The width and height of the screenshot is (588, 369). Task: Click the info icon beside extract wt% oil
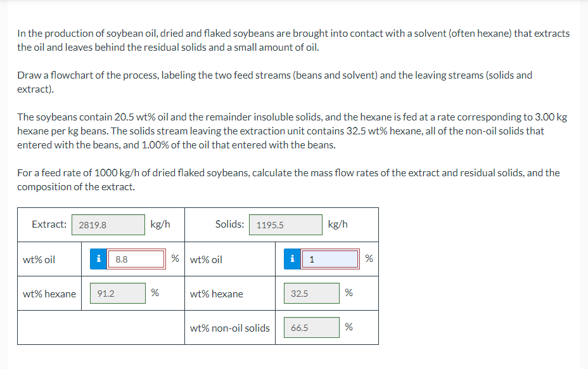98,259
